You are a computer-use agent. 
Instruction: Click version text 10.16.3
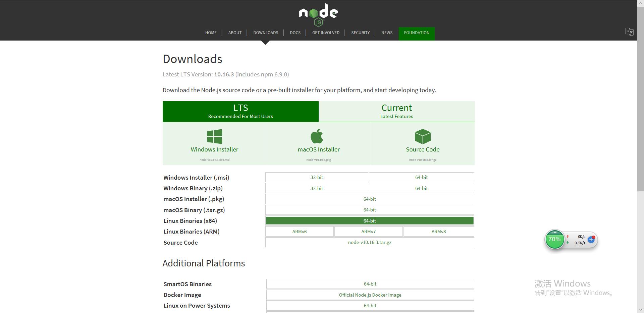point(224,74)
